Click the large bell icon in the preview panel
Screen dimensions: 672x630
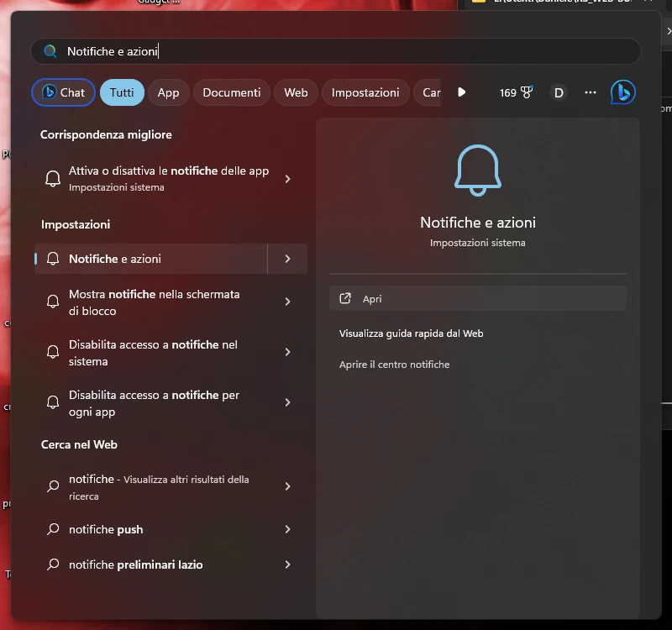click(477, 169)
